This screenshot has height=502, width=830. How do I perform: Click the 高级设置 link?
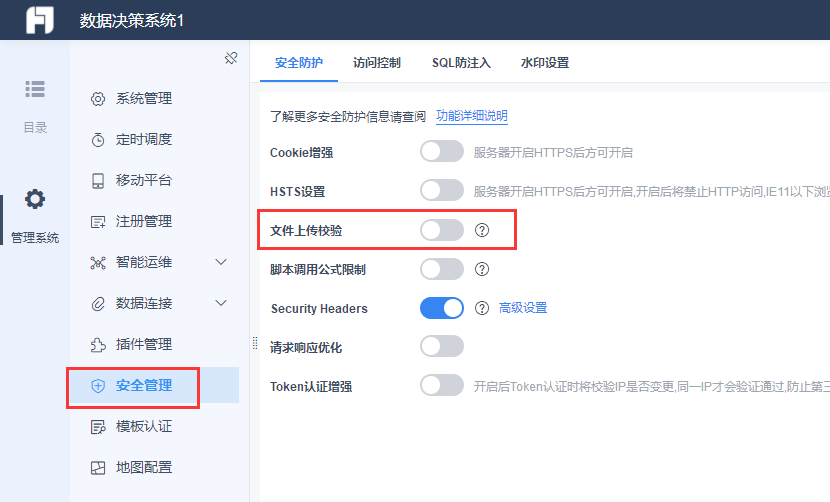[523, 308]
